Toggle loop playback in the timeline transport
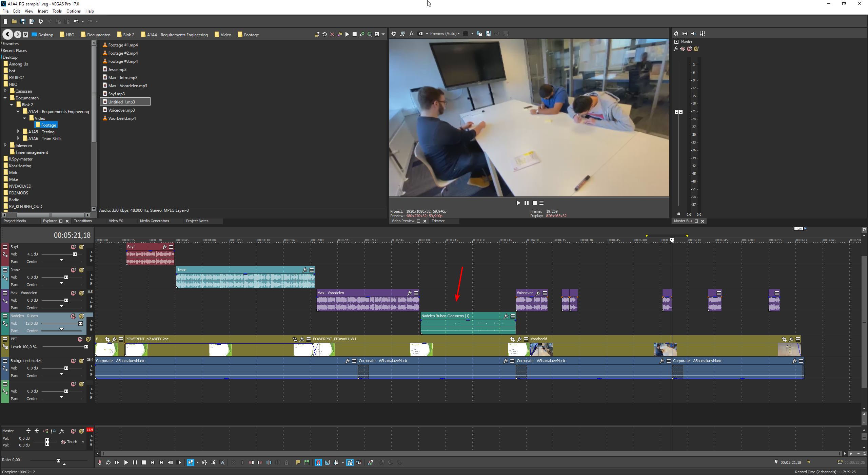This screenshot has width=868, height=475. (108, 462)
